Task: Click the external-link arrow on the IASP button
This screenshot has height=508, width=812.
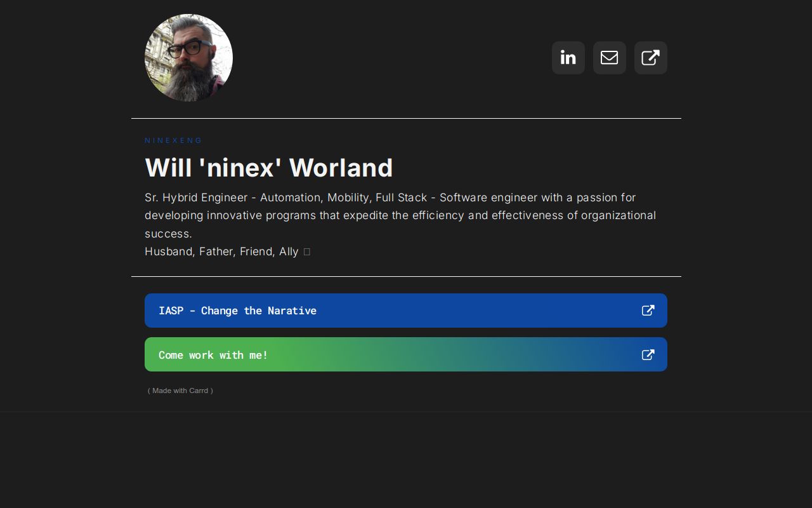Action: point(648,311)
